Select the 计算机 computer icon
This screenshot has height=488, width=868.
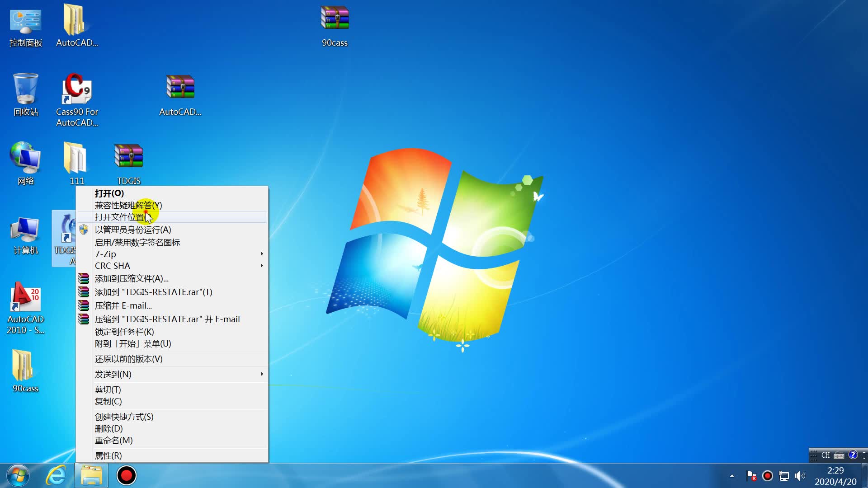click(x=26, y=236)
